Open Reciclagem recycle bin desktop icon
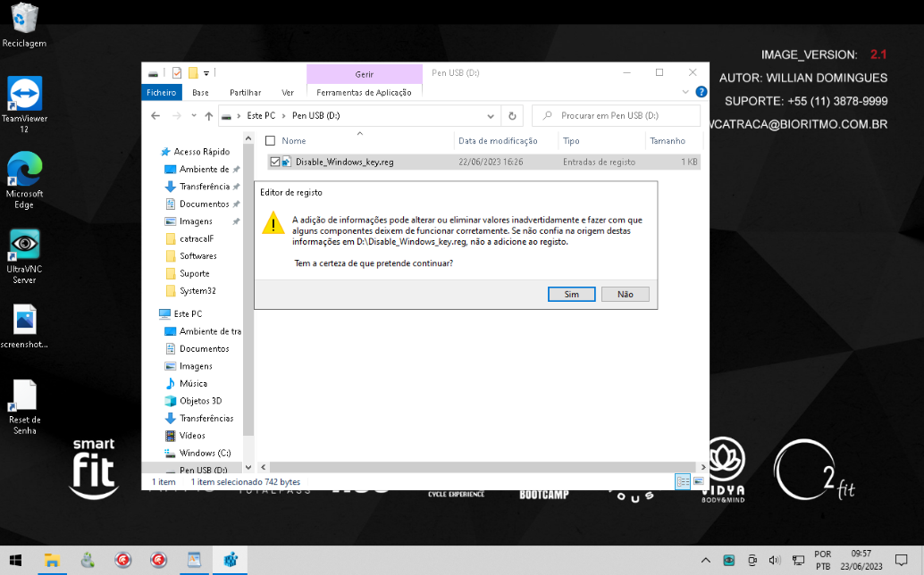Image resolution: width=924 pixels, height=575 pixels. [24, 26]
